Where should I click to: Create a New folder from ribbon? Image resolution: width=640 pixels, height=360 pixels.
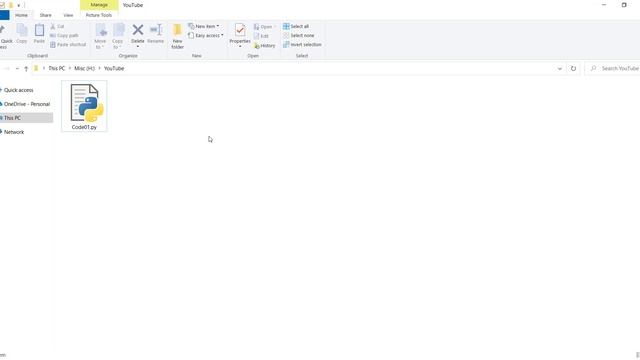point(177,36)
